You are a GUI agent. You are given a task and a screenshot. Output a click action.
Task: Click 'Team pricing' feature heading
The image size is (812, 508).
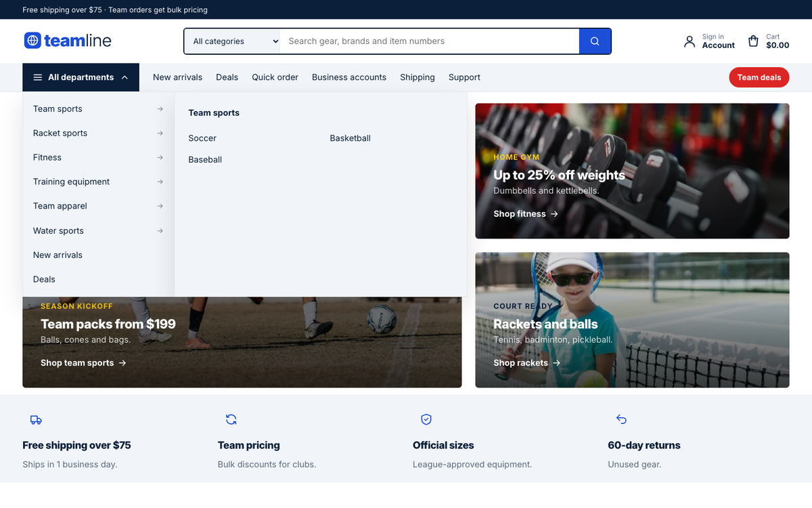[248, 445]
